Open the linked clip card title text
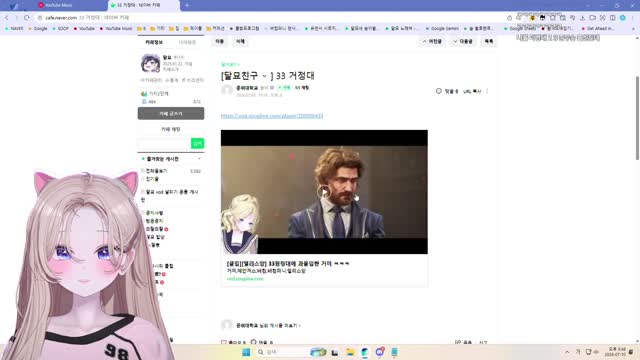This screenshot has height=360, width=640. point(288,264)
